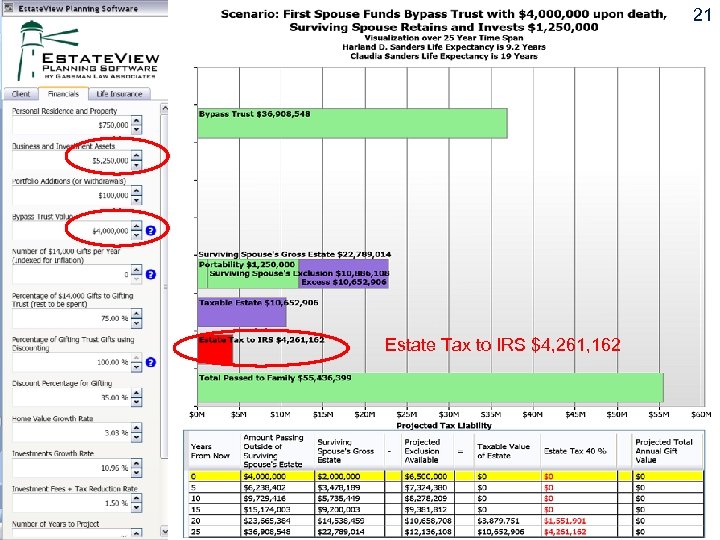Increase Business and Investment Assets value
Screen dimensions: 720x540
click(136, 156)
